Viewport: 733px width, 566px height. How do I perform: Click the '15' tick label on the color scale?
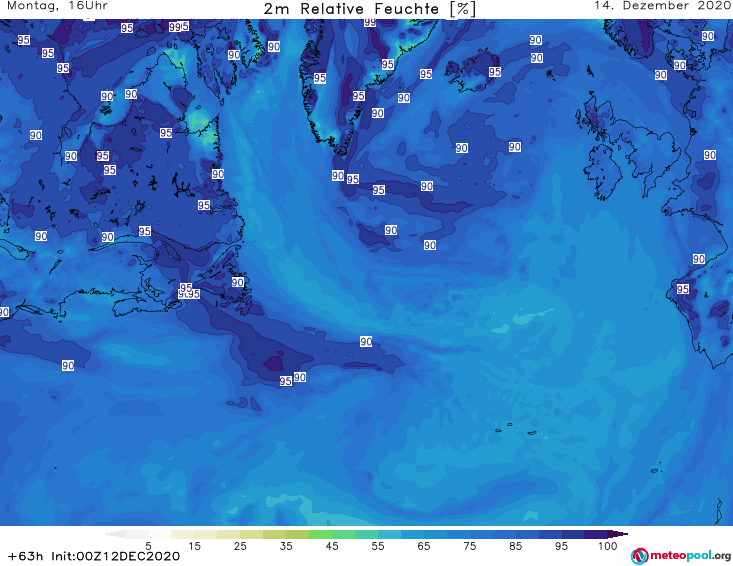coord(194,546)
